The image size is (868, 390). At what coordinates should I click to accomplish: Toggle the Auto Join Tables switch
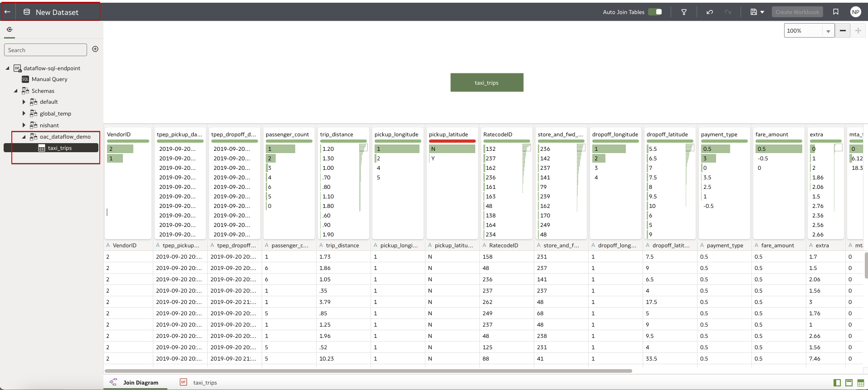(655, 12)
